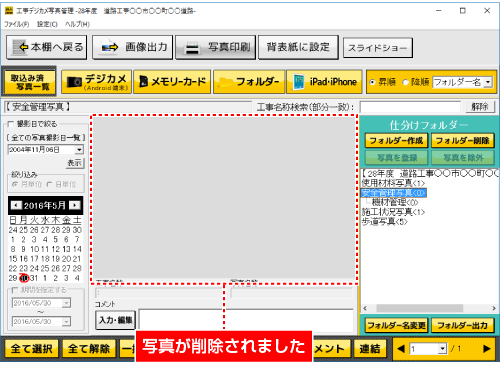Click 背表紙に設定 button
This screenshot has width=500, height=366.
298,47
